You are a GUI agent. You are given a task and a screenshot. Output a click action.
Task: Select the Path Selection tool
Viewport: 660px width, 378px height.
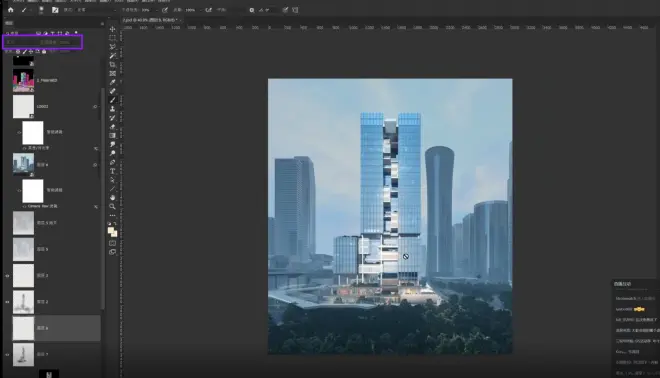(x=112, y=180)
